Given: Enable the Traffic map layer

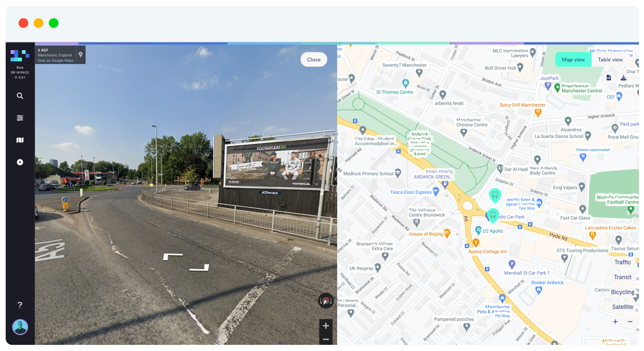Looking at the screenshot, I should [x=622, y=262].
